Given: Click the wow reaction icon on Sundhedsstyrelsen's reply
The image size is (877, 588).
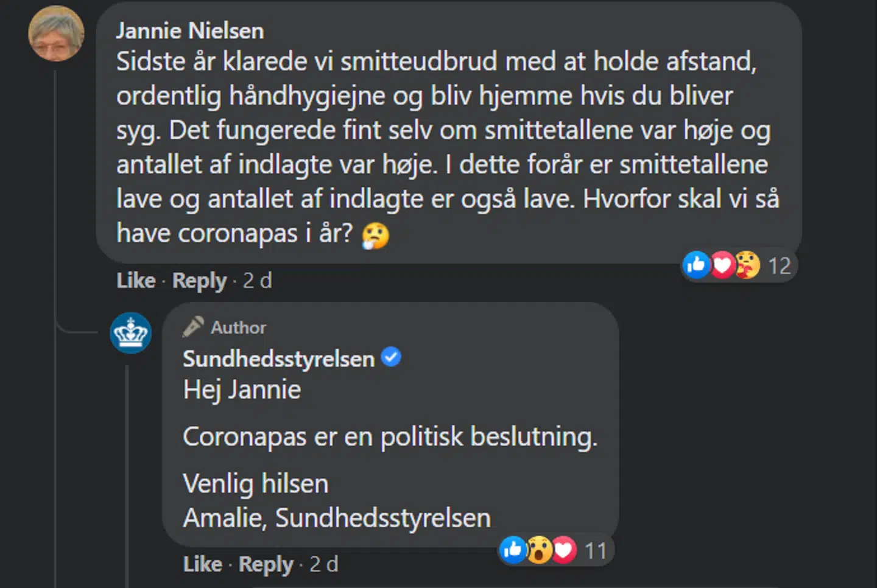Looking at the screenshot, I should coord(539,549).
